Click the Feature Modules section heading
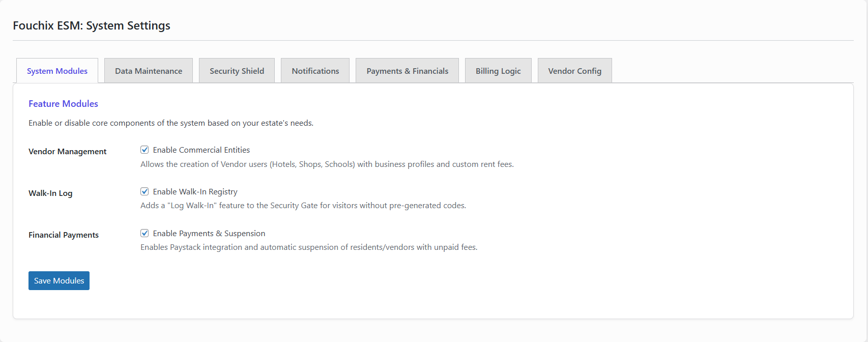 pos(63,104)
